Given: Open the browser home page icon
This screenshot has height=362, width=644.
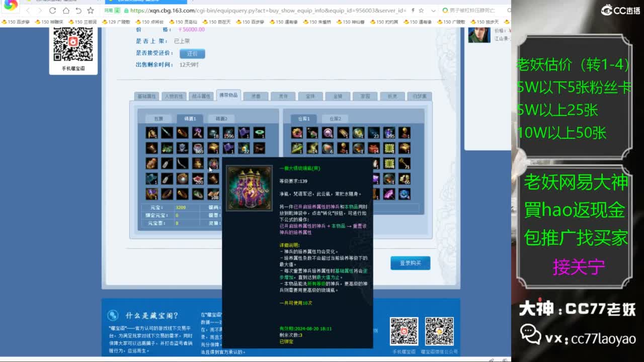Looking at the screenshot, I should coord(66,10).
